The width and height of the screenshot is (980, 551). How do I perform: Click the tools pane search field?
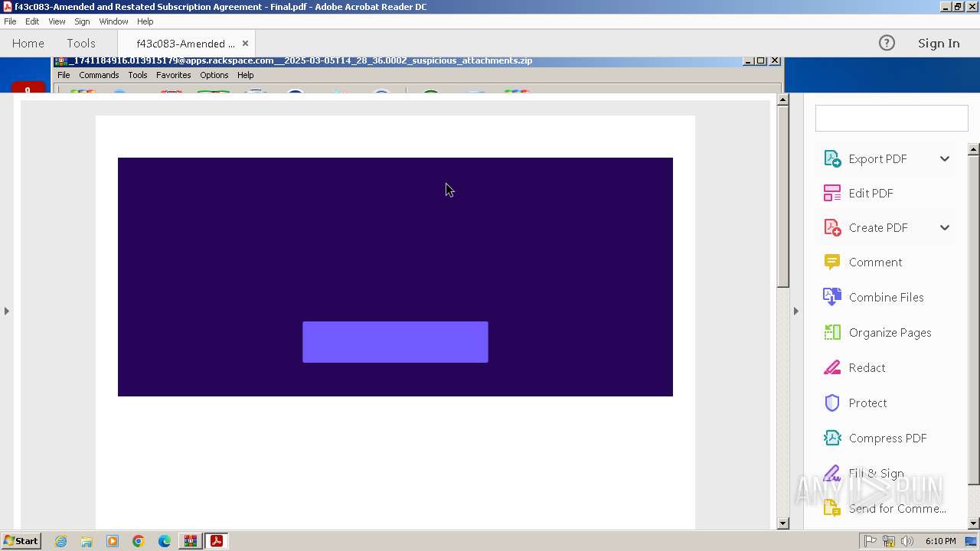tap(891, 119)
